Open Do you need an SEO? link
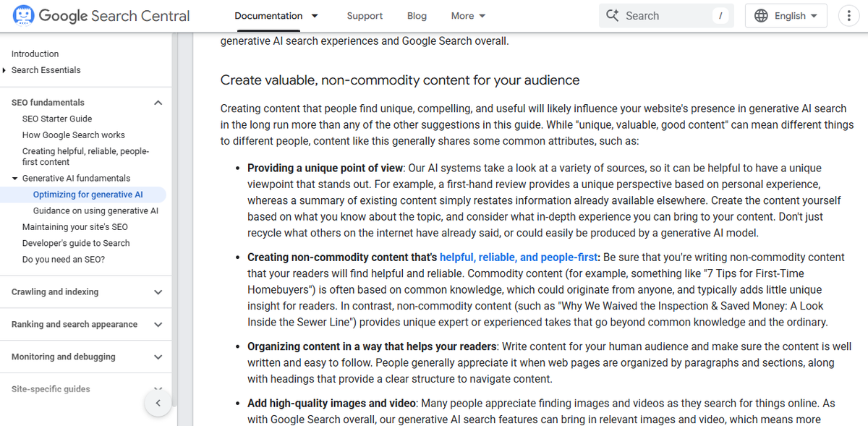This screenshot has height=426, width=868. 64,260
